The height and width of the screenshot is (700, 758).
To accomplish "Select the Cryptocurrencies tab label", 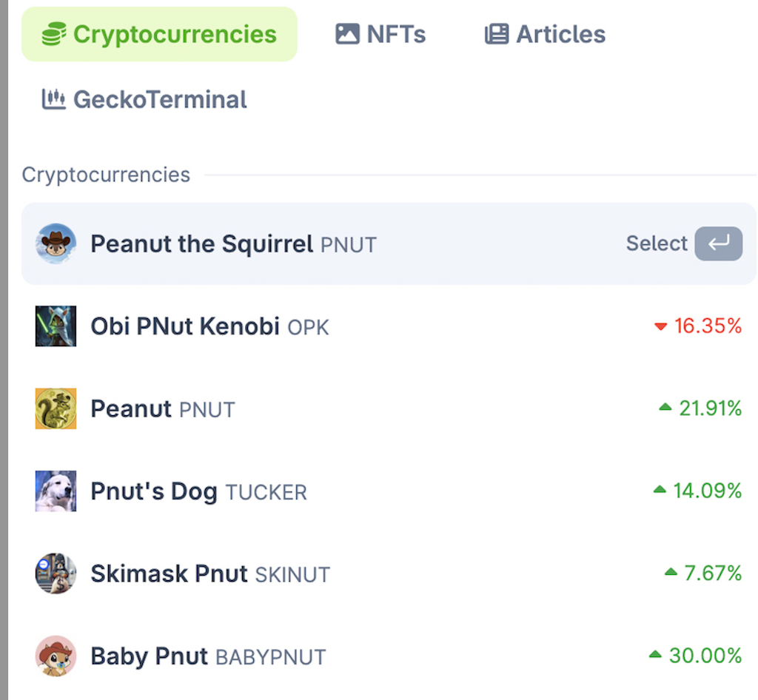I will (x=175, y=34).
